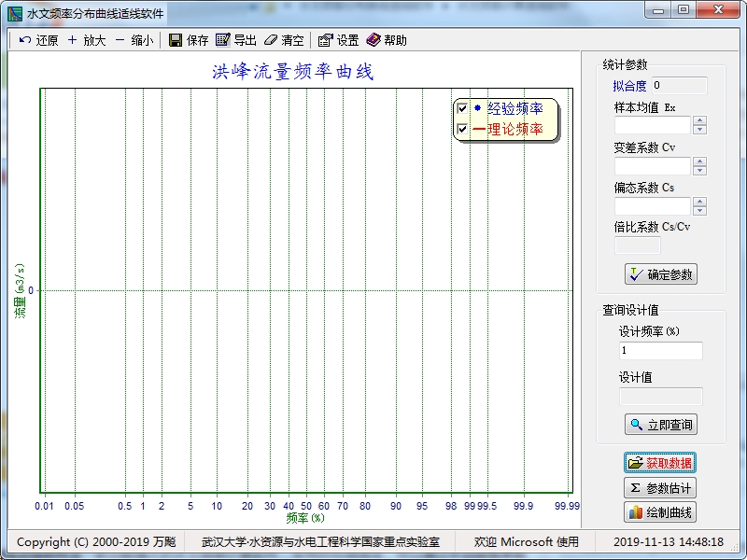Click the 缩小 zoom out minus icon
Viewport: 747px width, 560px height.
(120, 40)
